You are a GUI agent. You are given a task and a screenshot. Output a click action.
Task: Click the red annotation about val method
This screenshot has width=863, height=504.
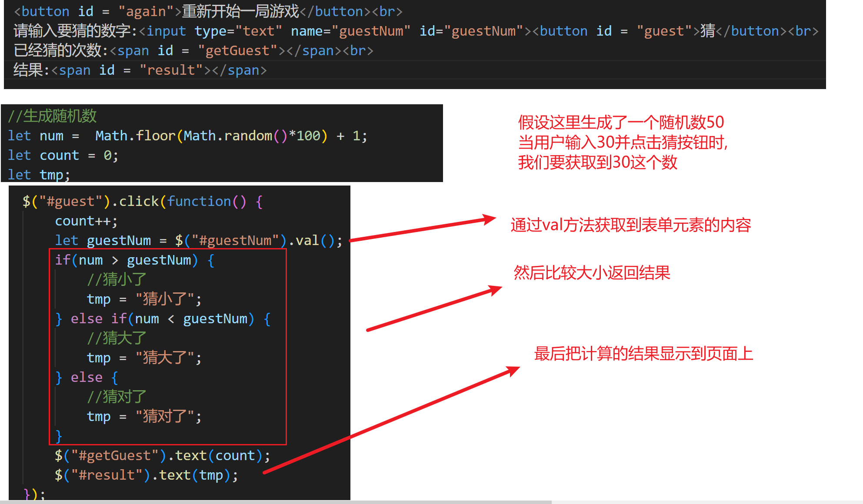[x=630, y=225]
